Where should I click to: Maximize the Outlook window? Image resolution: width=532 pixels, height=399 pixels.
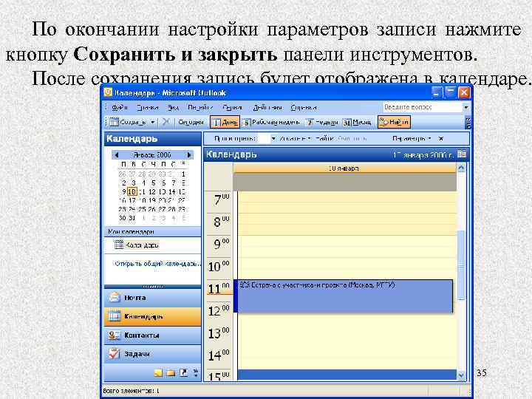(x=451, y=92)
